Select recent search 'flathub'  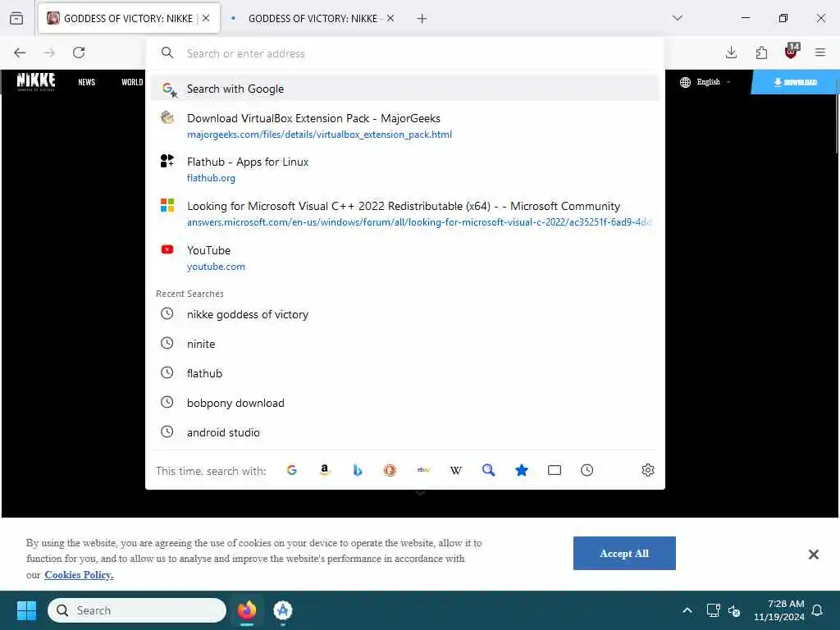point(405,373)
